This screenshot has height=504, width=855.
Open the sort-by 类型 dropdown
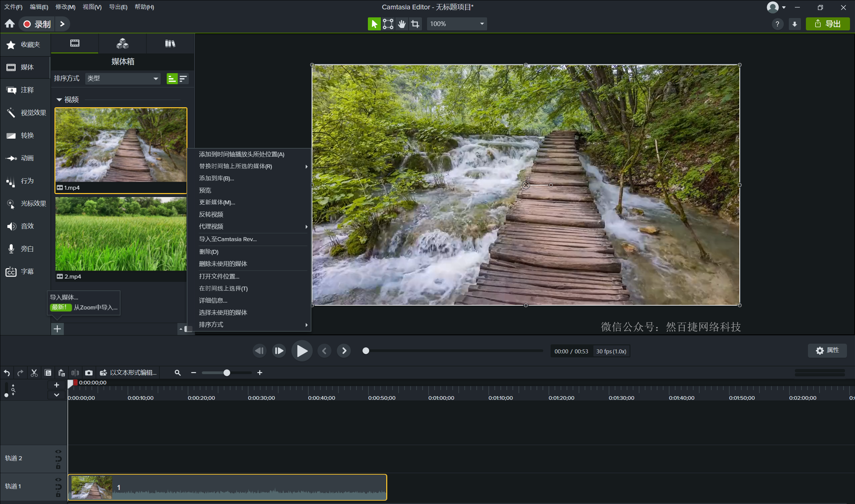point(123,78)
